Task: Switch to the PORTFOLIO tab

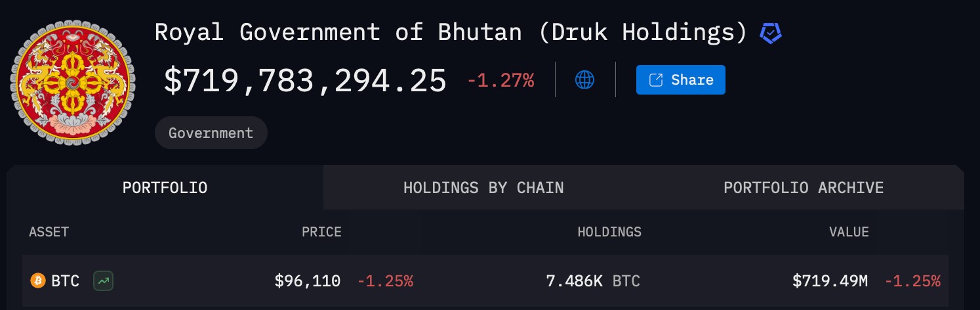Action: (x=165, y=188)
